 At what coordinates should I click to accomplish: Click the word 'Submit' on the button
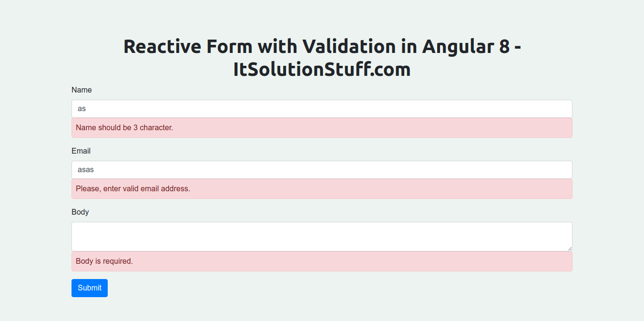89,288
